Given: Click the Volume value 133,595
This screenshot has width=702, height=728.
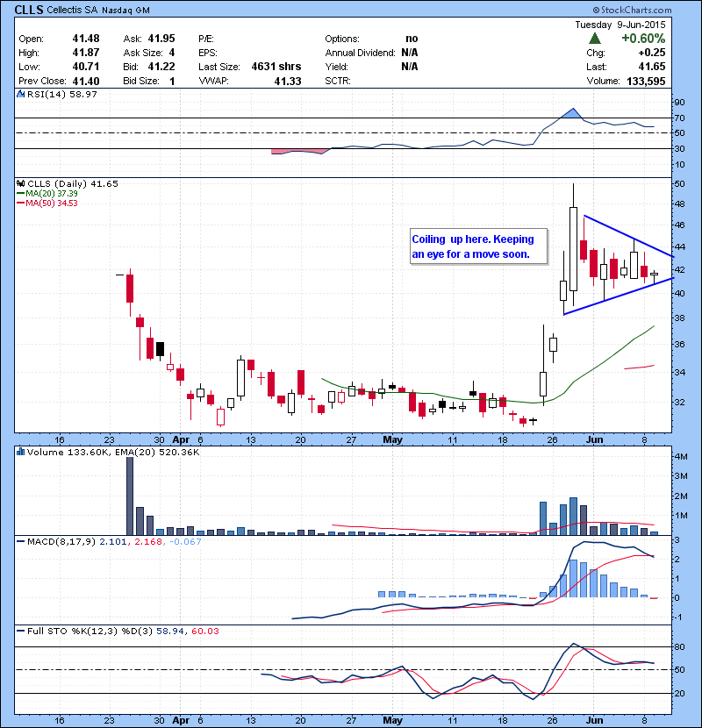Looking at the screenshot, I should tap(646, 82).
